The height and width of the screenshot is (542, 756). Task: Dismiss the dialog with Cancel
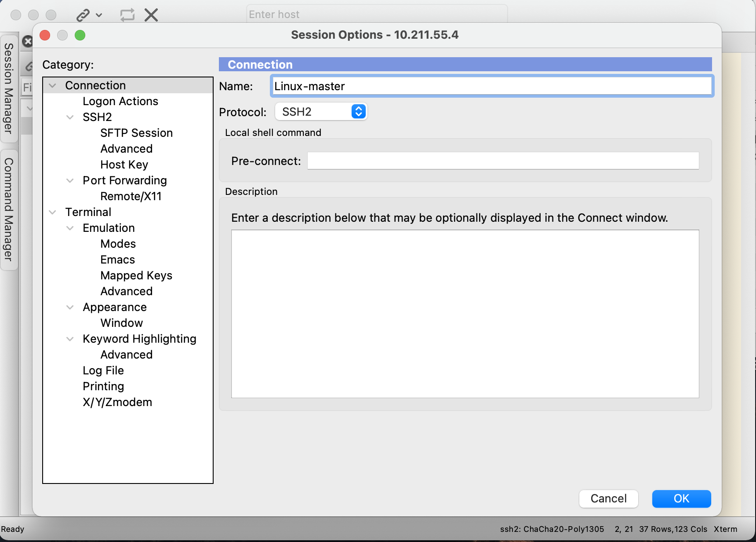click(x=608, y=498)
